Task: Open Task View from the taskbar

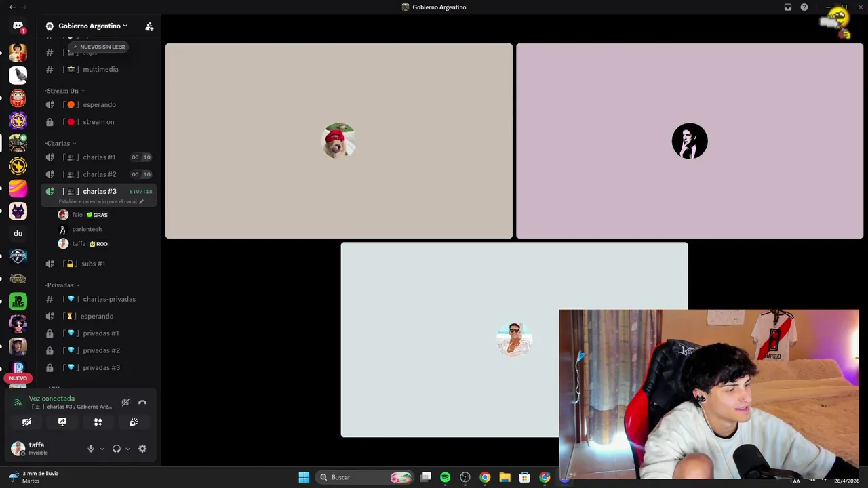Action: click(x=426, y=477)
